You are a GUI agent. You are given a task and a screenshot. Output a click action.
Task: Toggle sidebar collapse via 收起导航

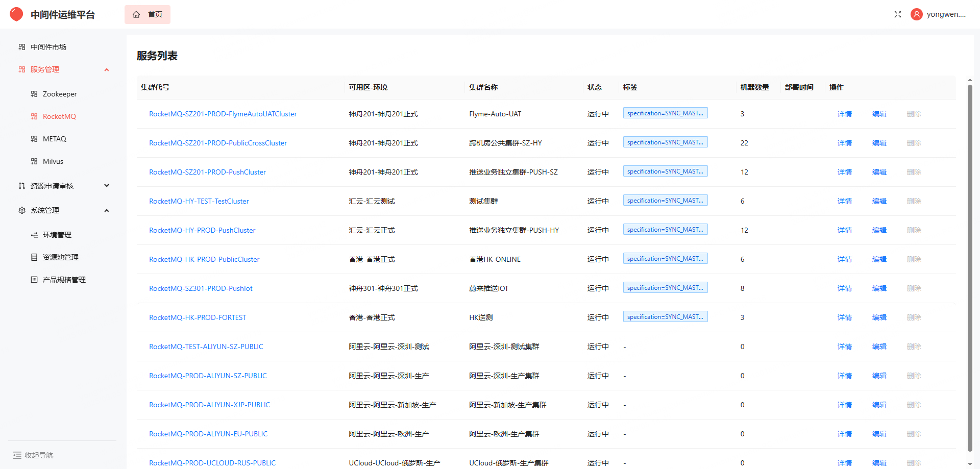pos(34,455)
